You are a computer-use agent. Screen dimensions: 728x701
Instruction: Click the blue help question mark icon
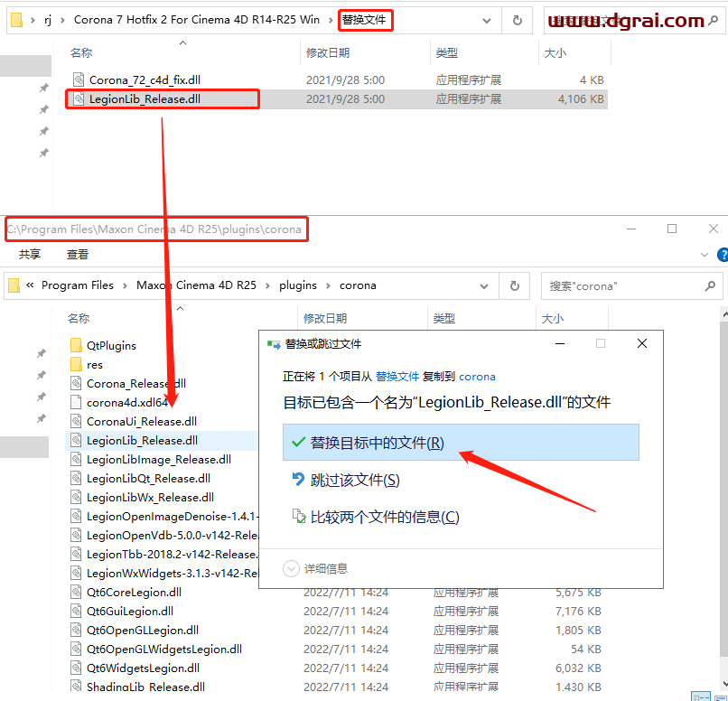tap(722, 255)
